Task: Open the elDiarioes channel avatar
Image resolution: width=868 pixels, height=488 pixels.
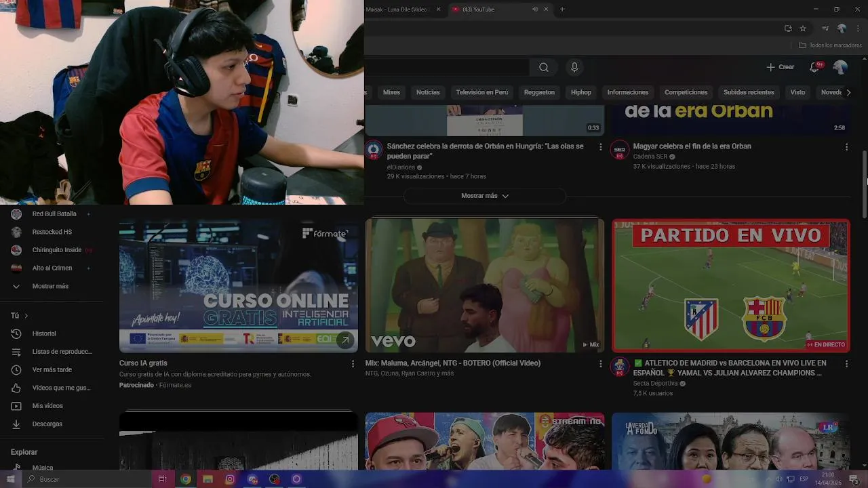Action: pyautogui.click(x=374, y=150)
